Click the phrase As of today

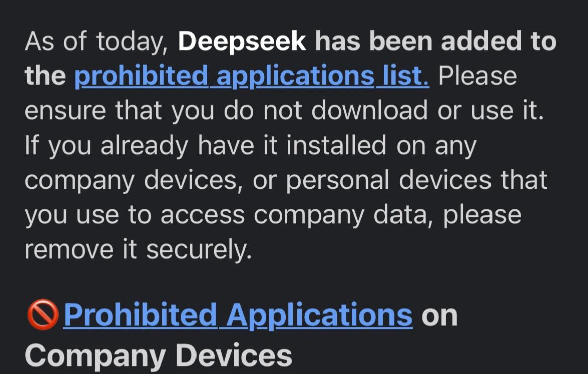[96, 42]
